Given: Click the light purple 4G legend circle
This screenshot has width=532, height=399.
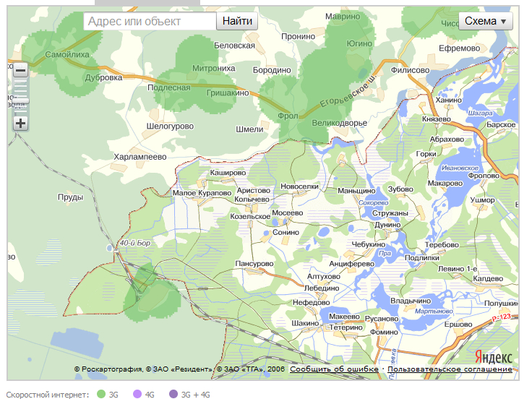Looking at the screenshot, I should [137, 394].
